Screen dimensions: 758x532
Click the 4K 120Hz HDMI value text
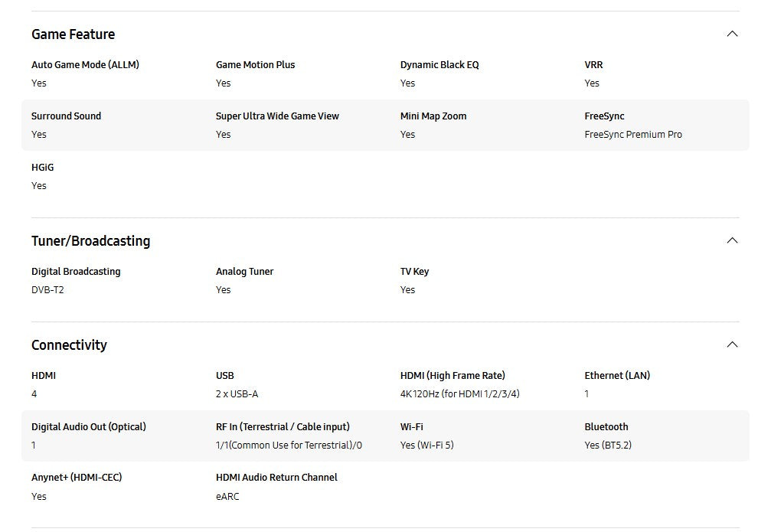coord(459,394)
